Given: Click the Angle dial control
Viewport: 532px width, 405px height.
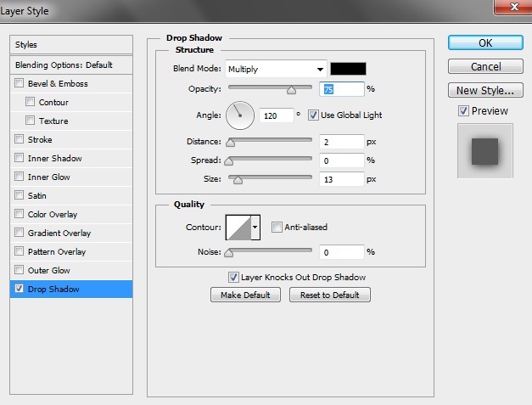Looking at the screenshot, I should pyautogui.click(x=240, y=115).
